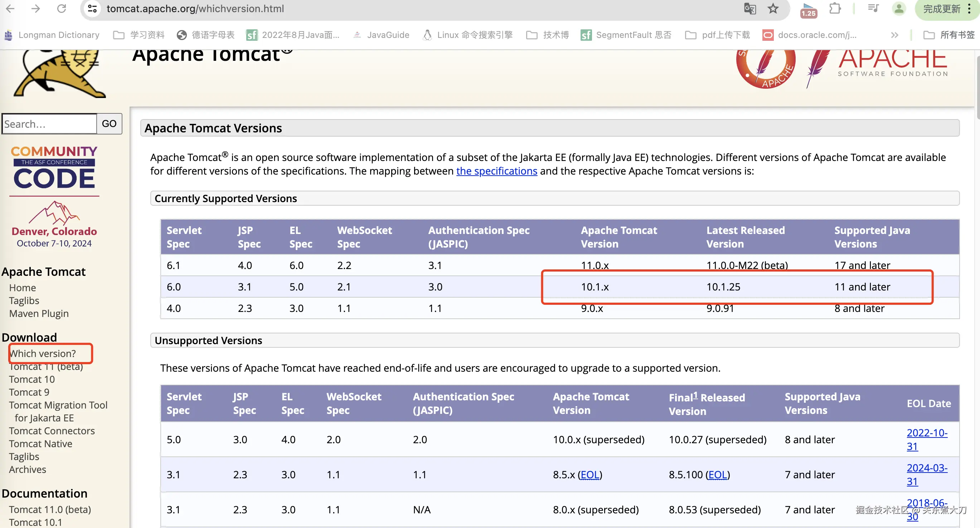Click the browser back arrow
The width and height of the screenshot is (980, 528).
point(10,8)
